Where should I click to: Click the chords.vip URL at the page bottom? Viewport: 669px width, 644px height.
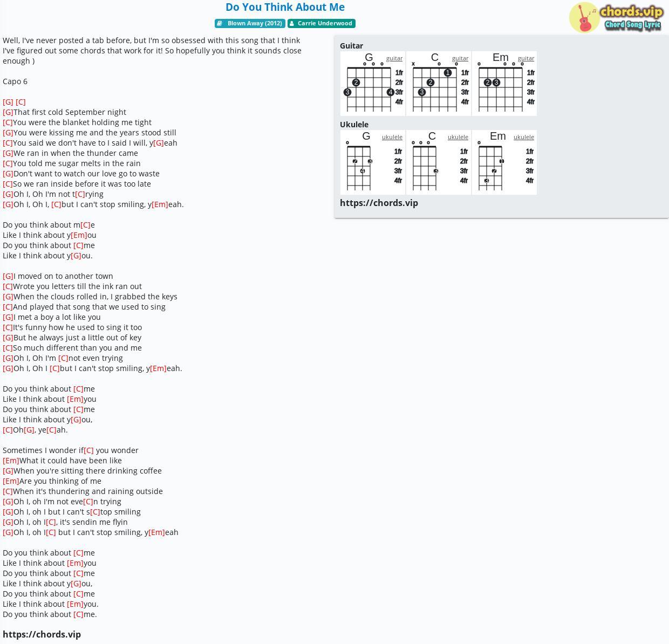pos(42,634)
